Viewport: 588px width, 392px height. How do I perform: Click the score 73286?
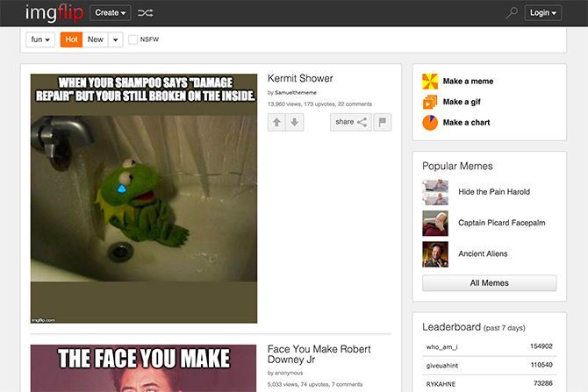543,383
